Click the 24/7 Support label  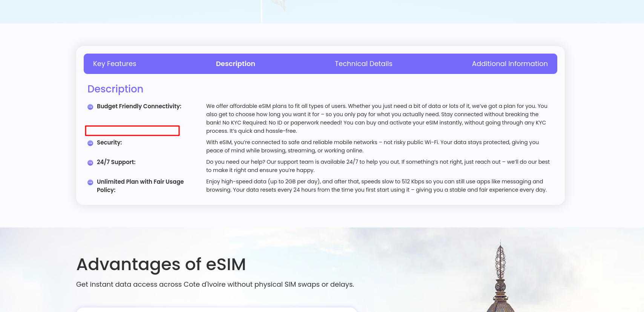tap(116, 162)
